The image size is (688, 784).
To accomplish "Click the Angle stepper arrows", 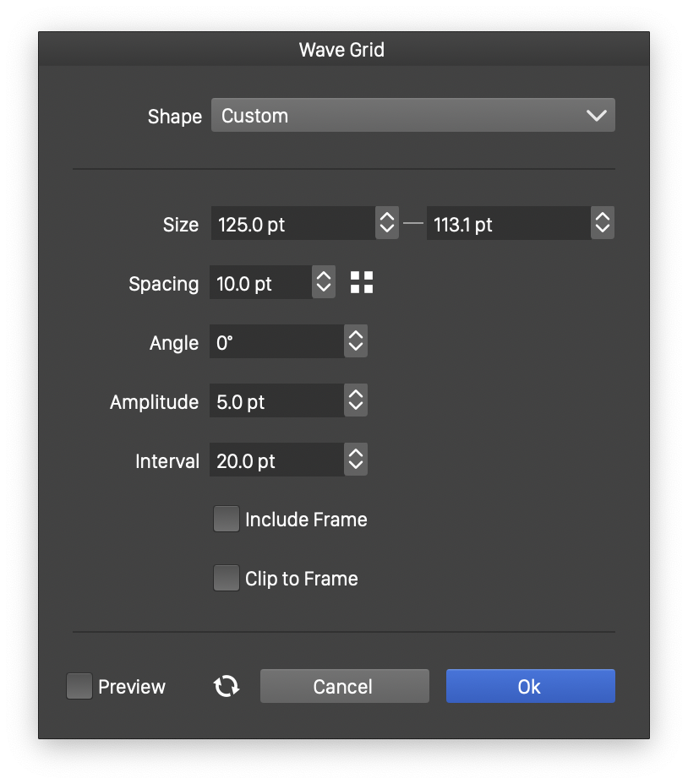I will [x=356, y=342].
